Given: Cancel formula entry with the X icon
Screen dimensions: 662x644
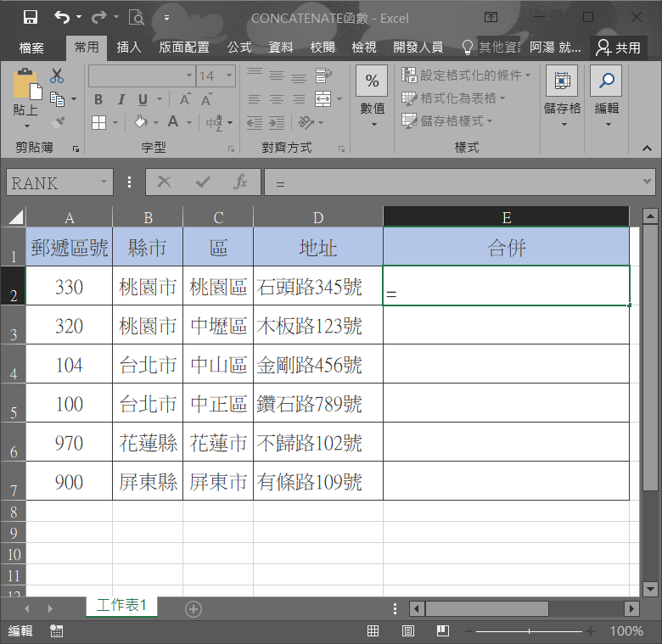Looking at the screenshot, I should click(165, 182).
